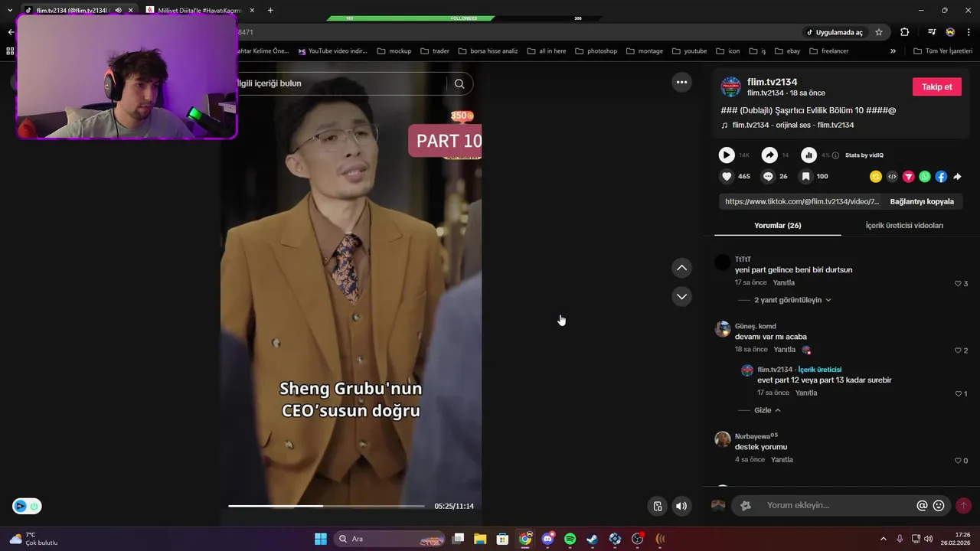The height and width of the screenshot is (551, 980).
Task: Like the Güneş. komd comment heart
Action: click(x=958, y=350)
